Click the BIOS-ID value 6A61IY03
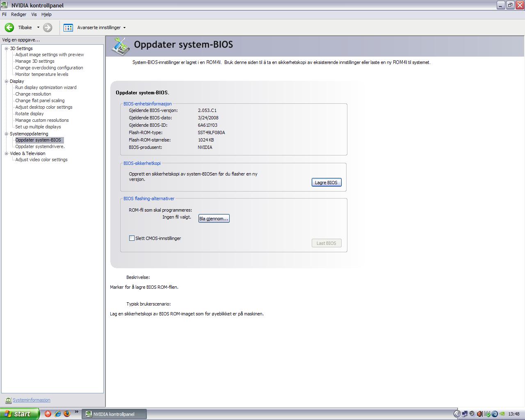Viewport: 525px width, 420px height. point(208,125)
